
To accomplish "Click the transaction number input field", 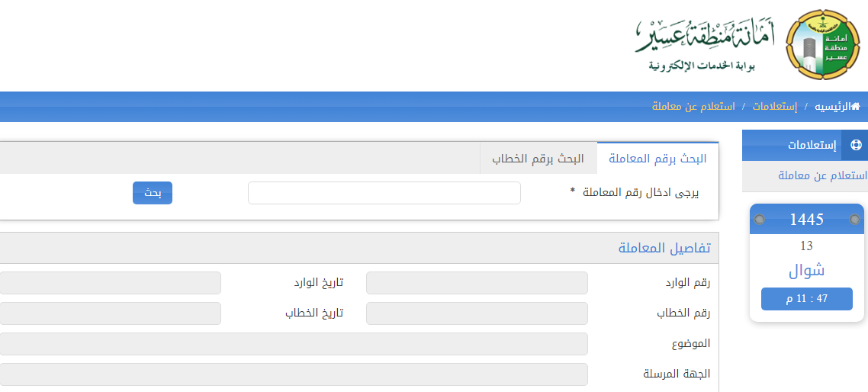I will [x=384, y=193].
